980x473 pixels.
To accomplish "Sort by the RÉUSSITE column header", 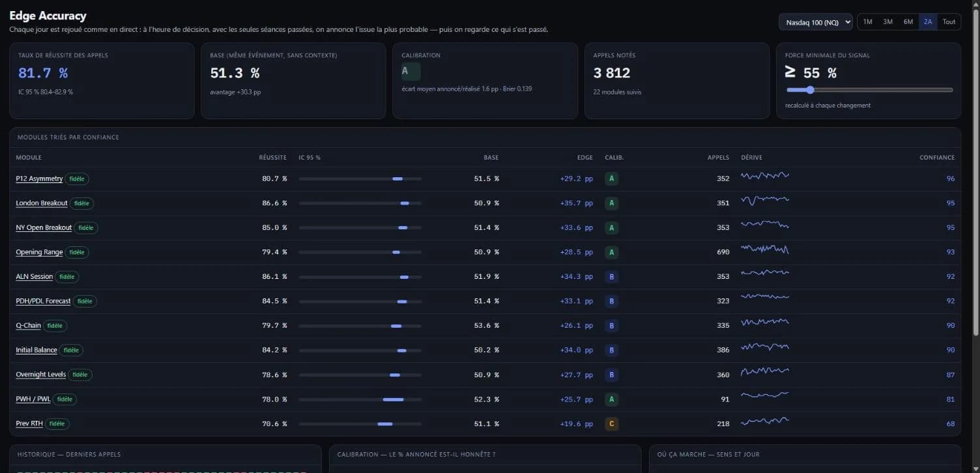I will click(x=272, y=158).
